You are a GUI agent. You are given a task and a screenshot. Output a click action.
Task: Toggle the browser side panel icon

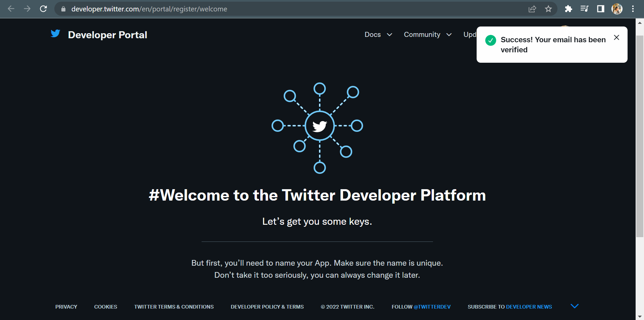[600, 9]
